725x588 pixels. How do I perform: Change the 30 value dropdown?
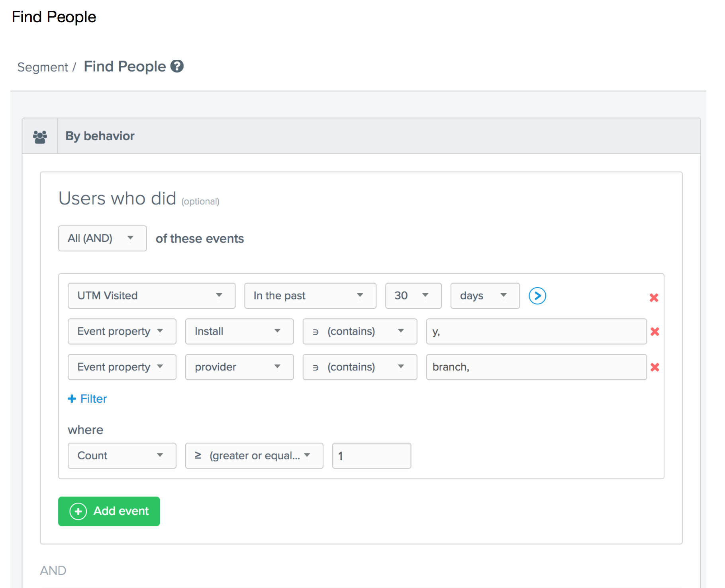pyautogui.click(x=413, y=296)
